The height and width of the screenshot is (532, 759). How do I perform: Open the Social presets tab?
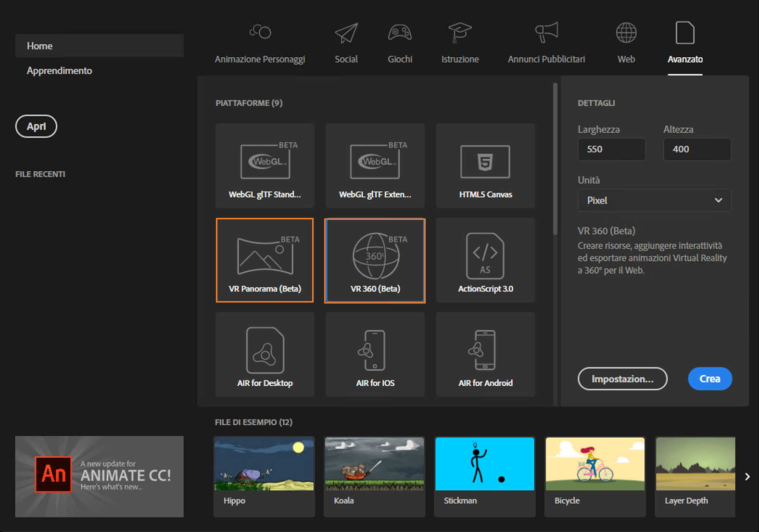(x=346, y=43)
